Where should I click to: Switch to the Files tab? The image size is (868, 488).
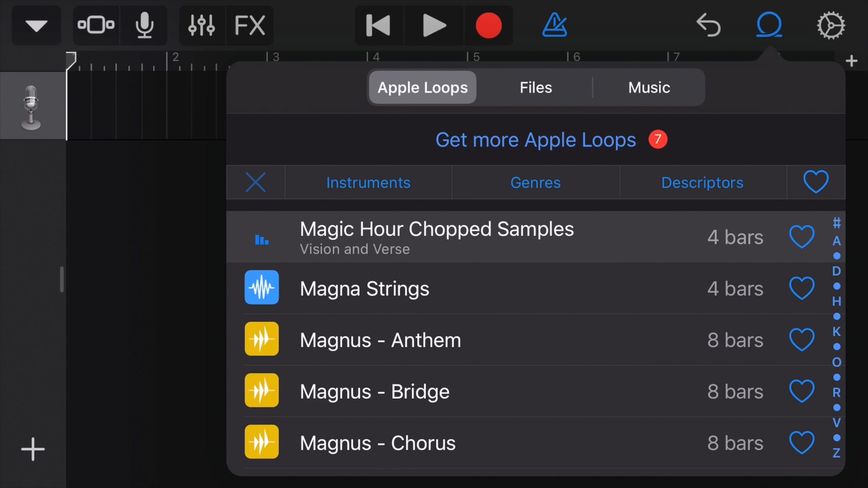(x=535, y=87)
